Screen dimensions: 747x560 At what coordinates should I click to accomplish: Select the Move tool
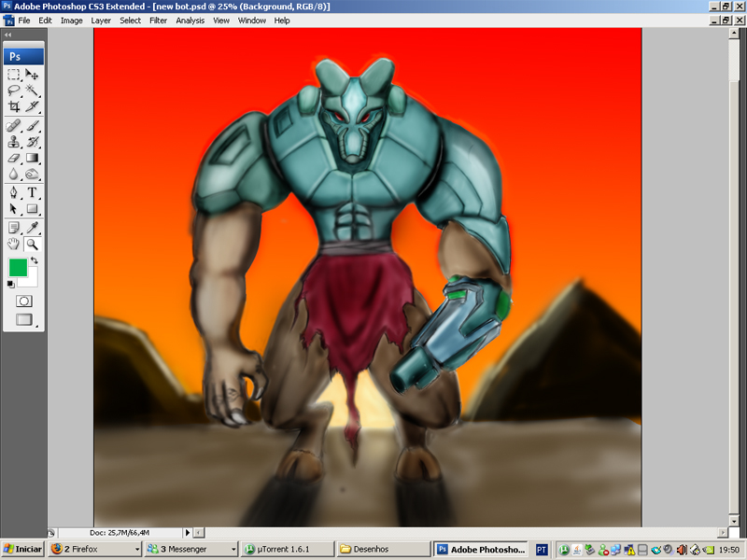(x=32, y=75)
